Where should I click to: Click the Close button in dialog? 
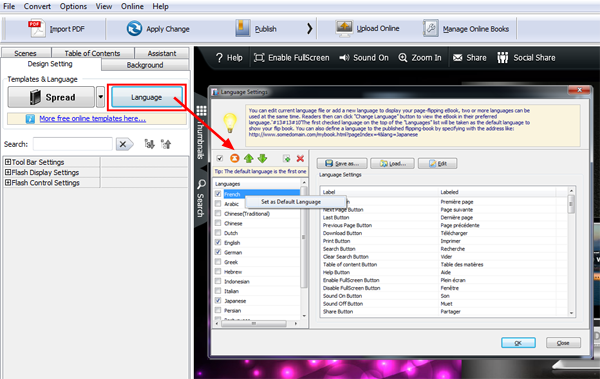[563, 343]
